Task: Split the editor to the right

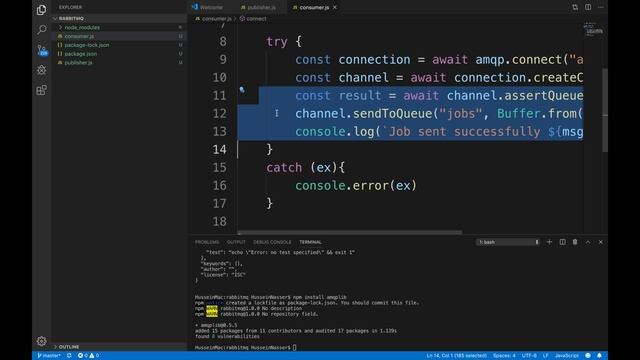Action: pos(588,7)
